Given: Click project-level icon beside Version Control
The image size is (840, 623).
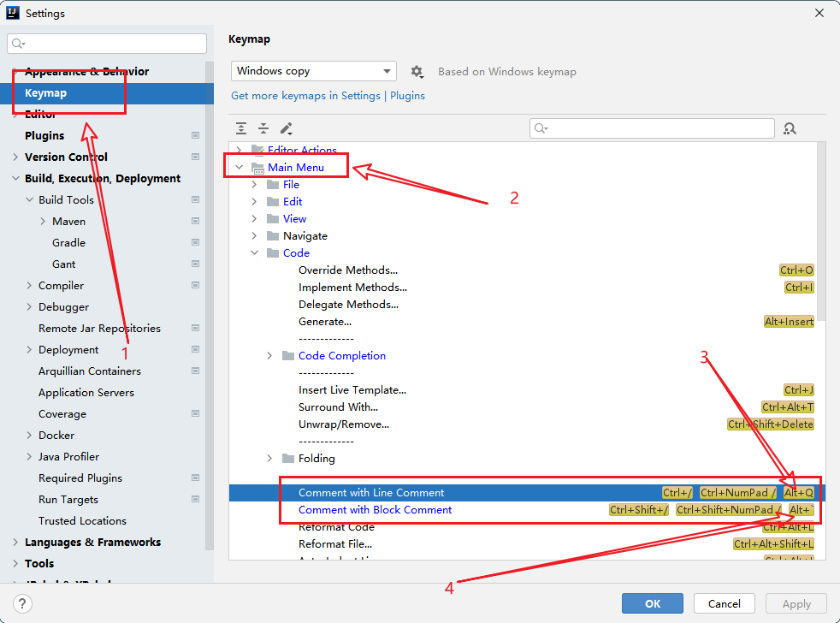Looking at the screenshot, I should (x=195, y=157).
